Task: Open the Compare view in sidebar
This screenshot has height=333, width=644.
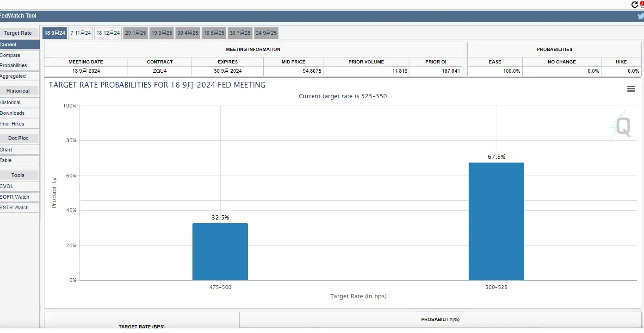Action: 10,55
